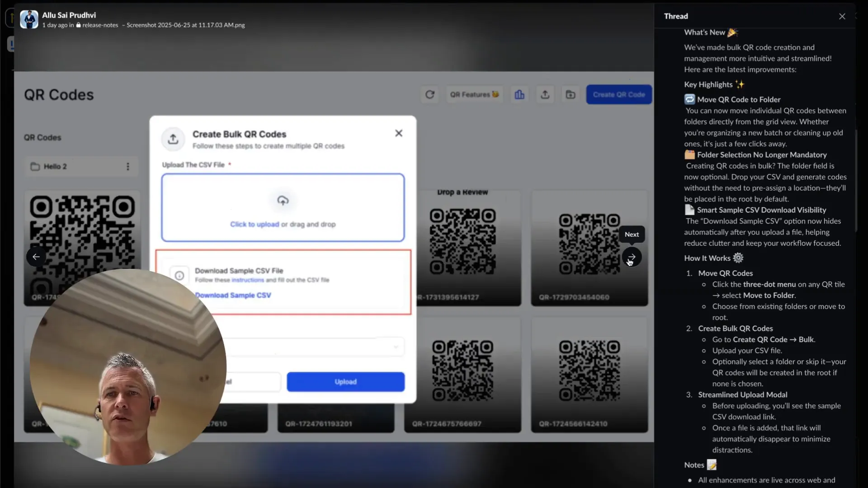Close the Create Bulk QR Codes dialog
Image resolution: width=868 pixels, height=488 pixels.
point(398,133)
